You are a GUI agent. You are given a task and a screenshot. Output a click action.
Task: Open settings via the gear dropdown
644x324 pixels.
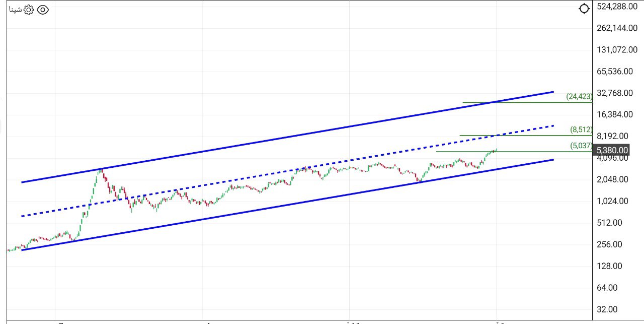click(x=29, y=9)
